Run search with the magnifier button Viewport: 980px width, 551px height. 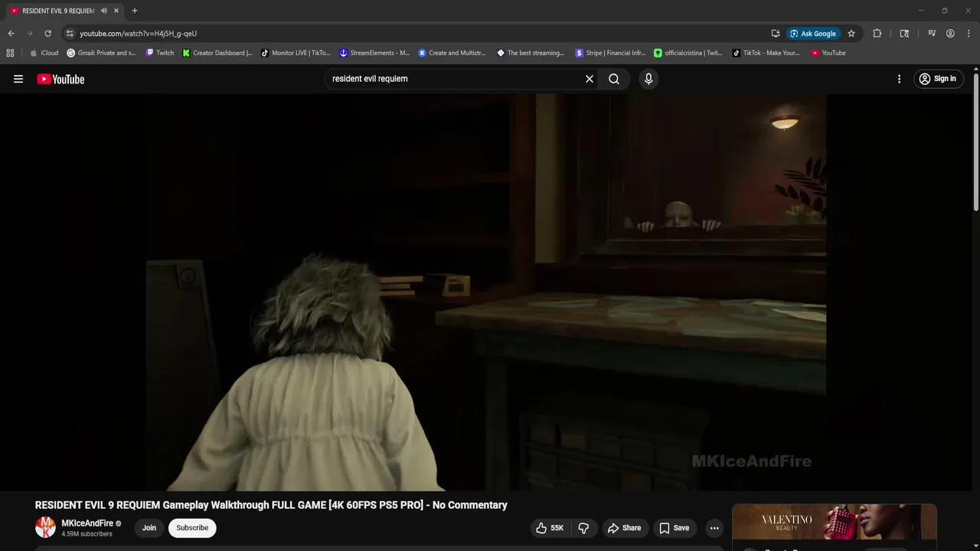[x=614, y=79]
